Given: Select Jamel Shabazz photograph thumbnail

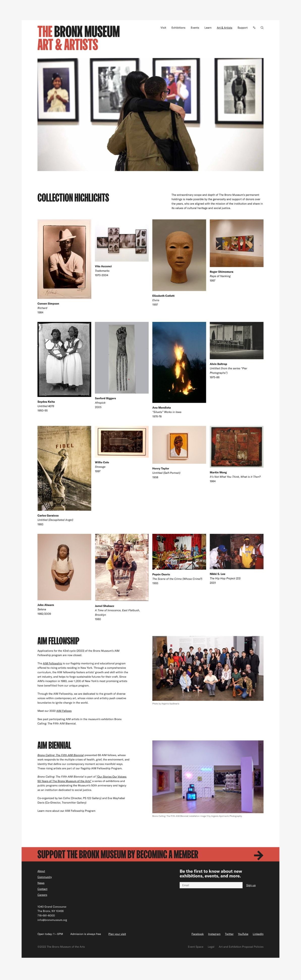Looking at the screenshot, I should tap(122, 567).
